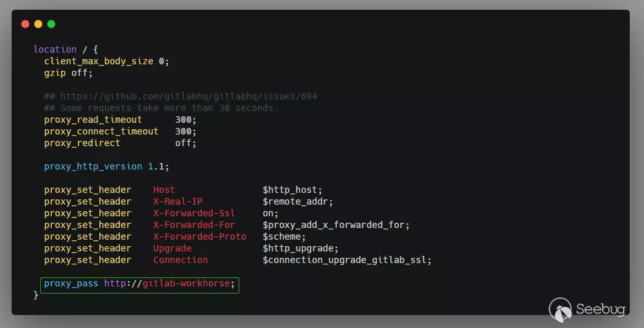Screen dimensions: 644x328
Task: Click the proxy_read_timeout directive
Action: [x=93, y=120]
